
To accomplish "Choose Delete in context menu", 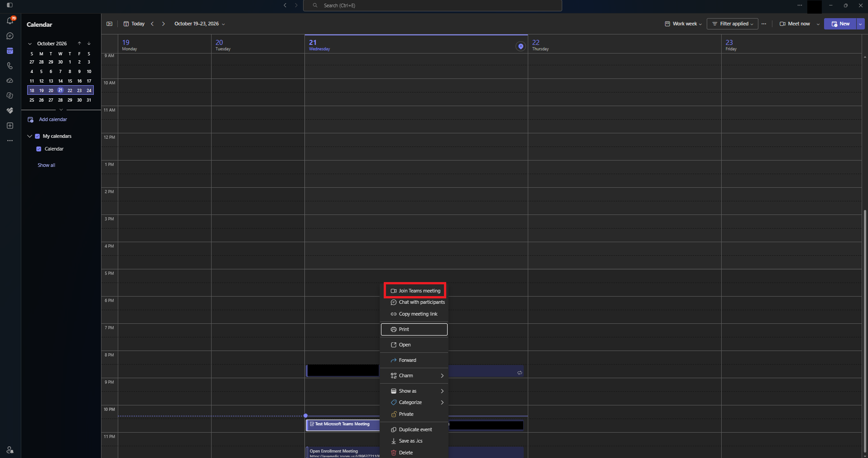I will (x=415, y=453).
